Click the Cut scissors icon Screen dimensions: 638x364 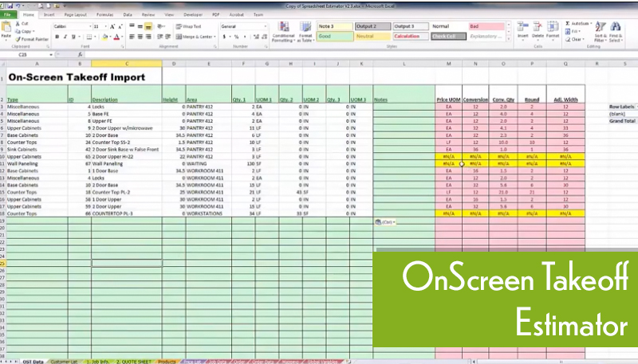click(x=18, y=24)
